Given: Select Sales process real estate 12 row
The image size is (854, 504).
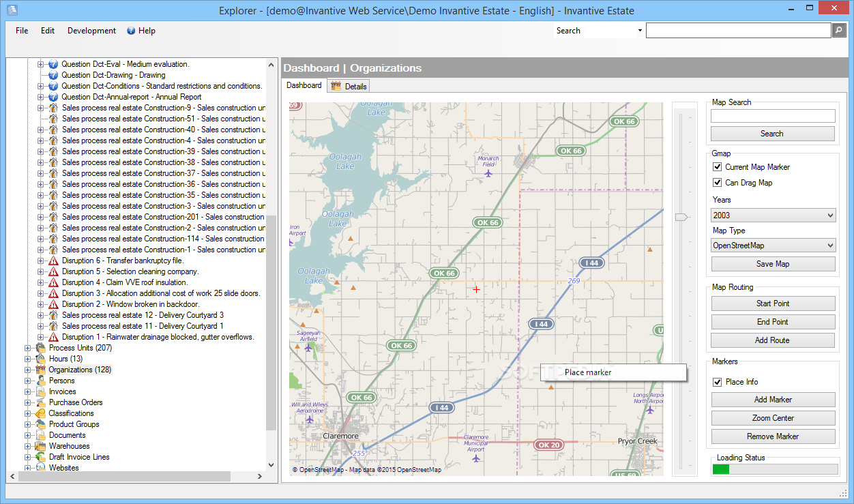Looking at the screenshot, I should 143,315.
